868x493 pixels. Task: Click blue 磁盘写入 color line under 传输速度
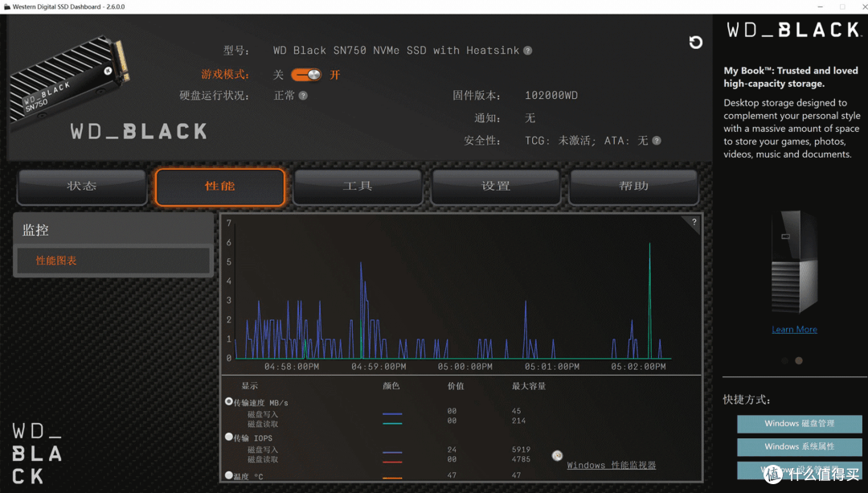tap(392, 414)
